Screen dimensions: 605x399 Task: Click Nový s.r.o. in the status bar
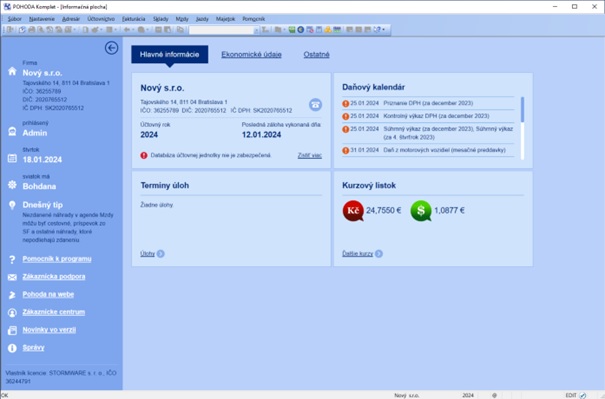[407, 395]
